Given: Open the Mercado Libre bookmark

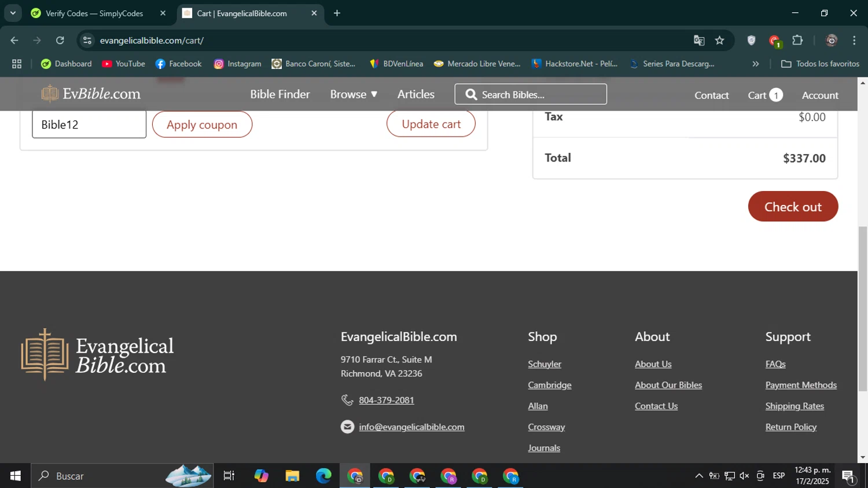Looking at the screenshot, I should (x=477, y=64).
